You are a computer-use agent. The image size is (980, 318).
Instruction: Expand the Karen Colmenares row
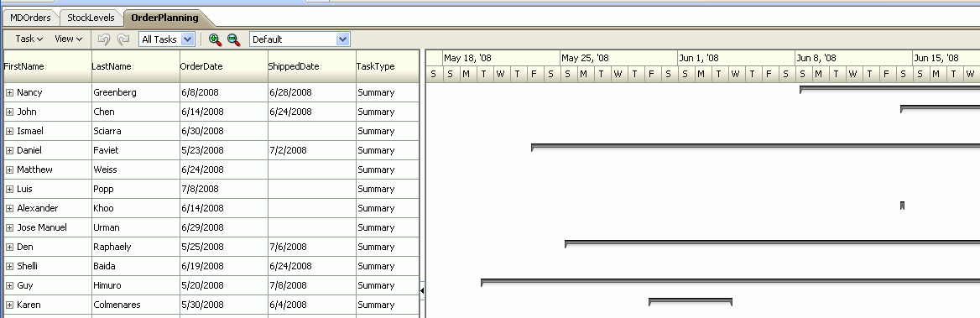(9, 305)
